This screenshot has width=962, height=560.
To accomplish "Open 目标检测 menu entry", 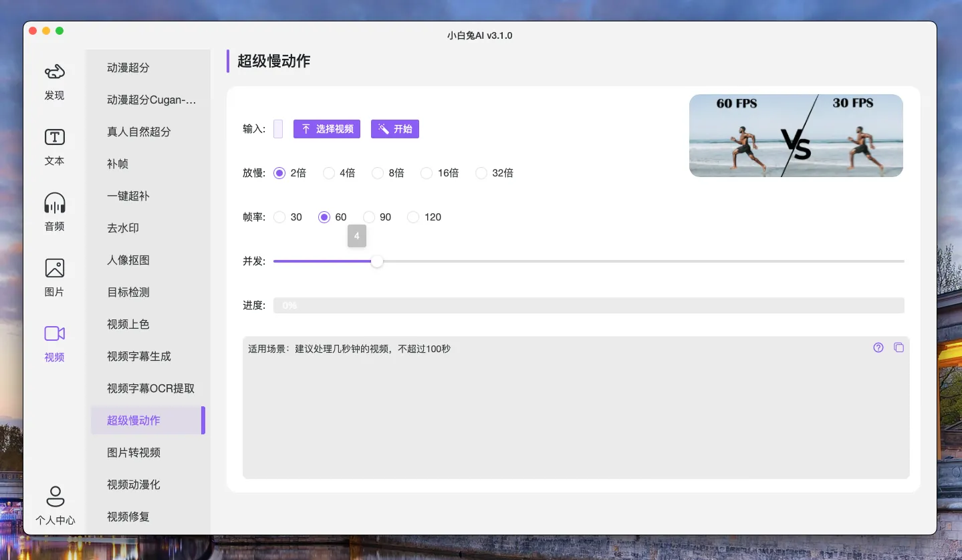I will point(148,292).
